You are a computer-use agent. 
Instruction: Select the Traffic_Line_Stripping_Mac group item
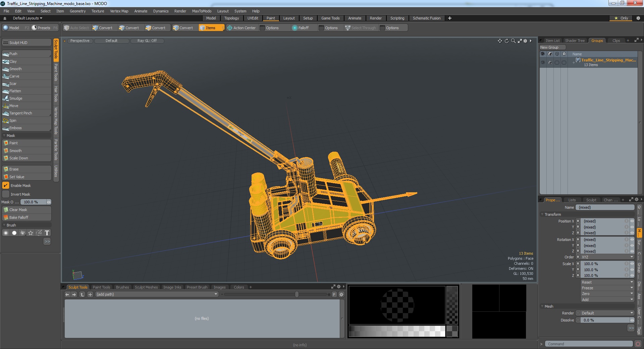pyautogui.click(x=608, y=62)
